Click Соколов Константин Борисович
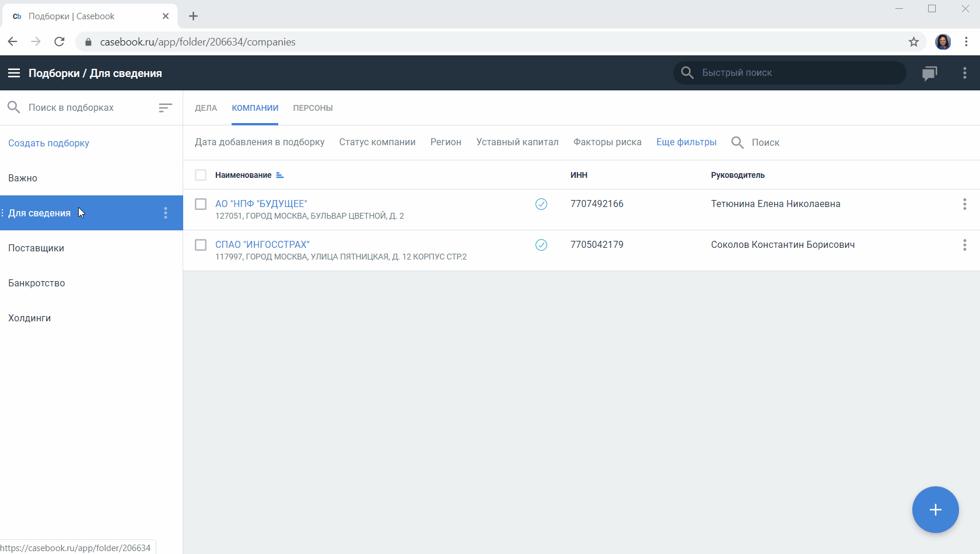Screen dimensions: 980x554 tap(783, 244)
